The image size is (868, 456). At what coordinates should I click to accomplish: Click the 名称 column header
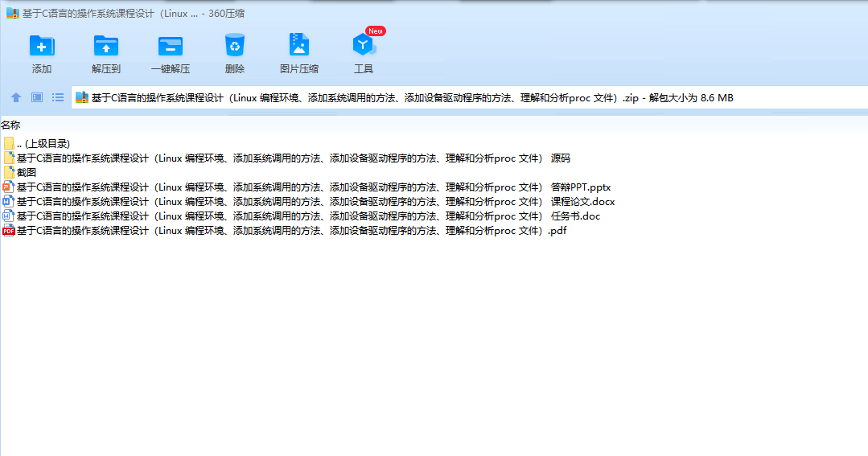pos(10,125)
